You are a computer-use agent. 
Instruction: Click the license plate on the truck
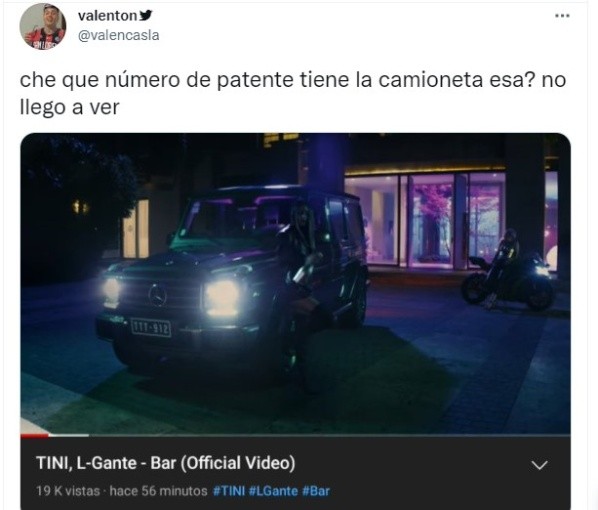click(151, 328)
